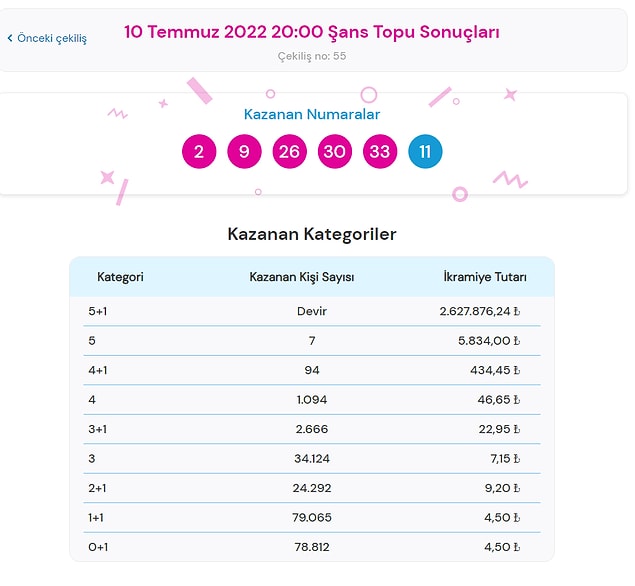Click the Çekiliş no: 55 text
Screen dimensions: 635x586
312,56
